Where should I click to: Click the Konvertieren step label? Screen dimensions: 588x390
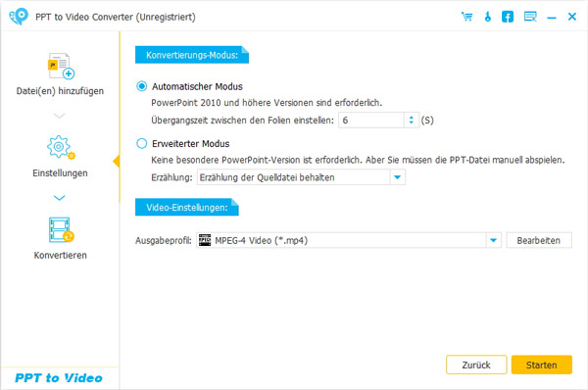coord(61,256)
